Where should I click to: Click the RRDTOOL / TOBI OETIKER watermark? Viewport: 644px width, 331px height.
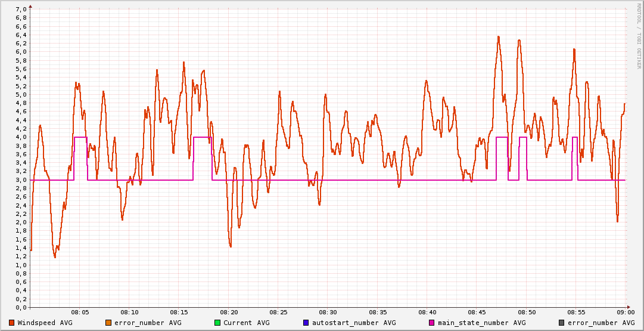pyautogui.click(x=639, y=36)
